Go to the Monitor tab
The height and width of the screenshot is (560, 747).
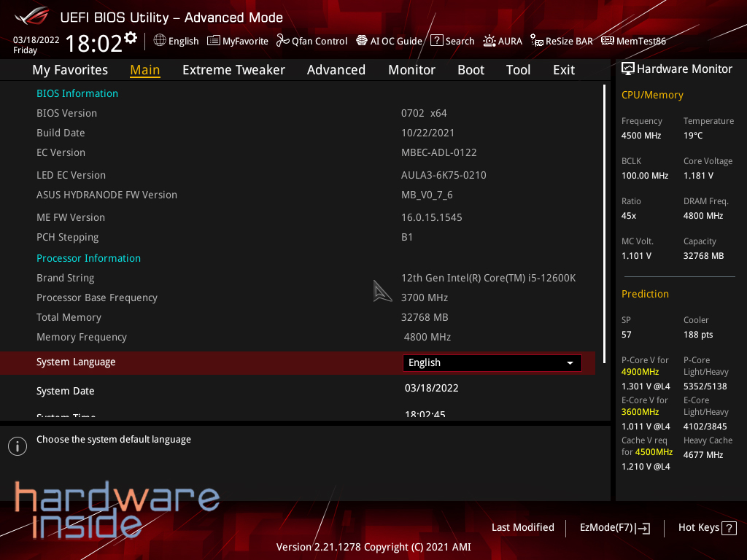pyautogui.click(x=411, y=70)
